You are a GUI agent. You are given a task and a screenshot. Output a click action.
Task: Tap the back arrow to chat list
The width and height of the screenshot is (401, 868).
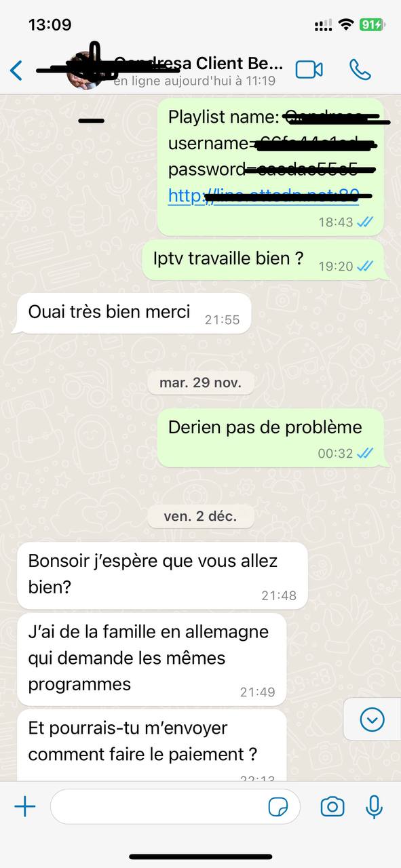click(x=16, y=70)
